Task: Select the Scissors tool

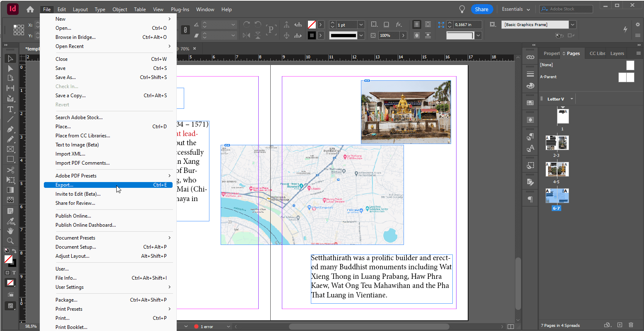Action: click(x=10, y=170)
